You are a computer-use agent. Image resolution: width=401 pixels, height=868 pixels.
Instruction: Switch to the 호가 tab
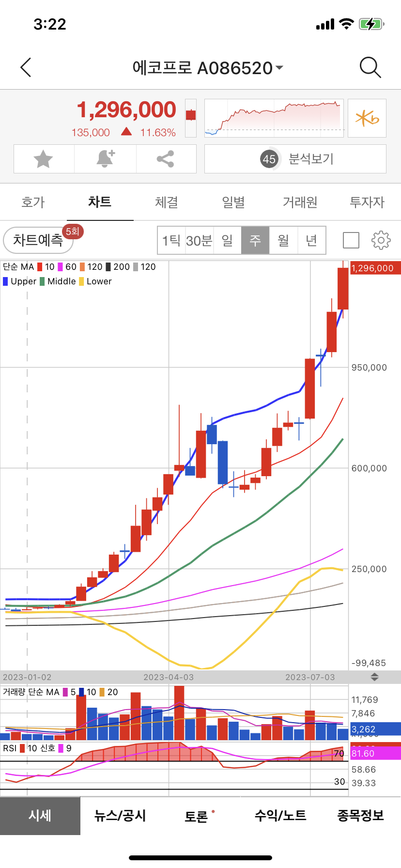pos(33,202)
